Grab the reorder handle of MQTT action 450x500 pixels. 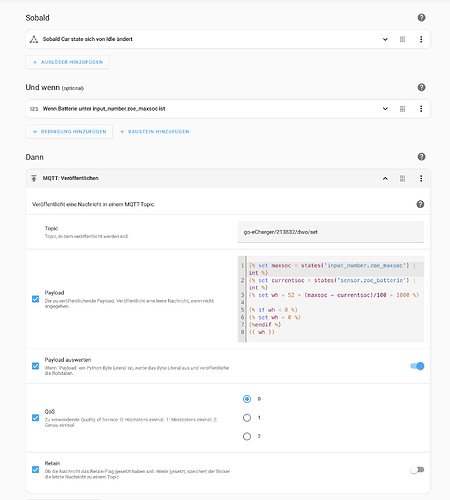(x=403, y=178)
